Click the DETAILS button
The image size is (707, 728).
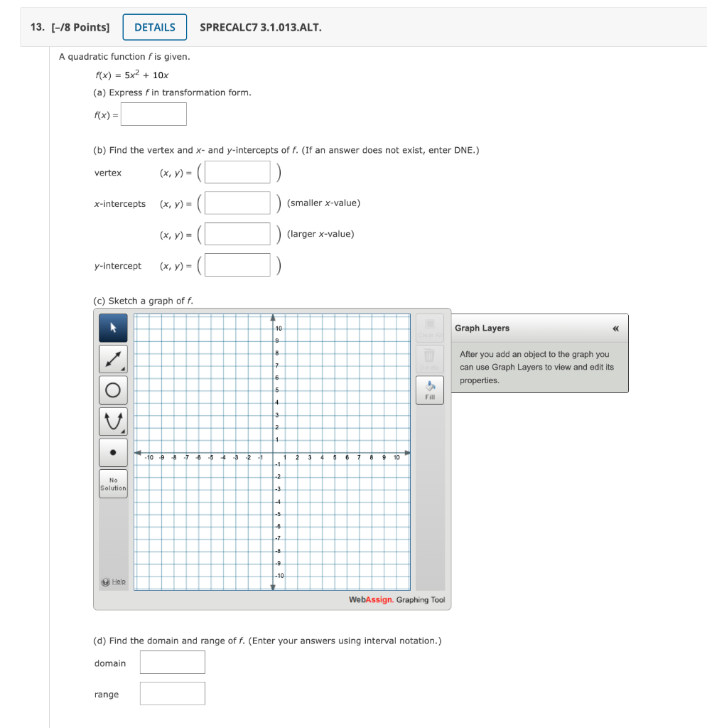pyautogui.click(x=155, y=27)
